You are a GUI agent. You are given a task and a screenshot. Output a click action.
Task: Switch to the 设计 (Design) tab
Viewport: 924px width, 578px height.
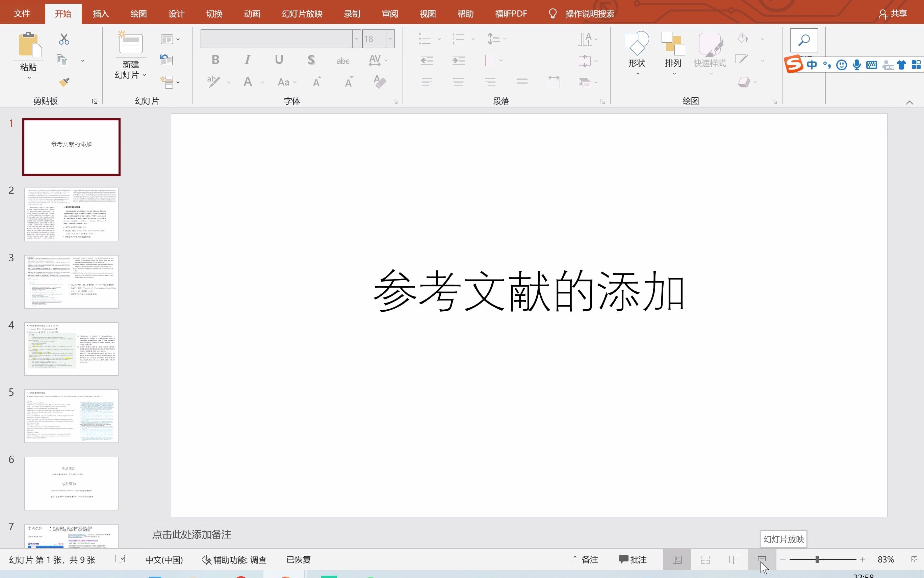(x=176, y=14)
